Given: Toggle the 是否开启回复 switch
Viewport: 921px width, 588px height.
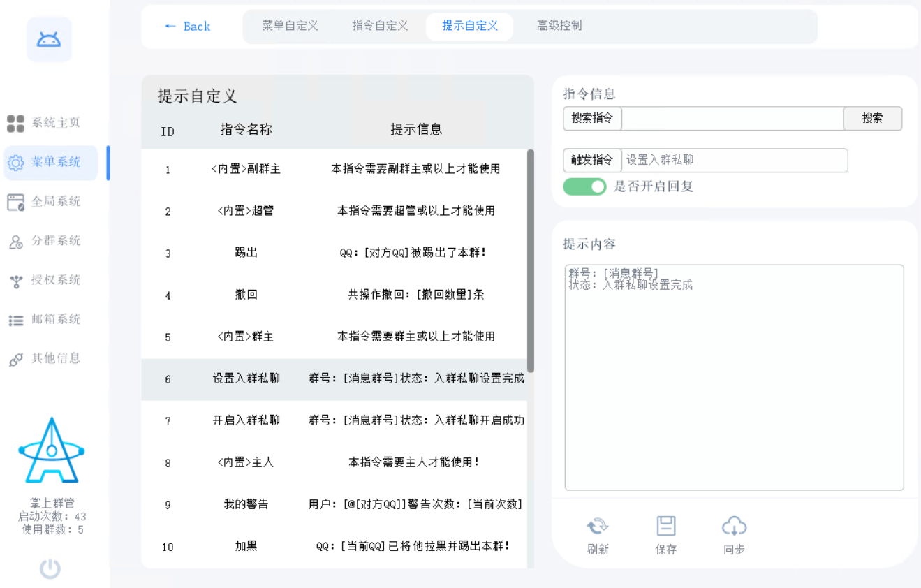Looking at the screenshot, I should (x=585, y=186).
